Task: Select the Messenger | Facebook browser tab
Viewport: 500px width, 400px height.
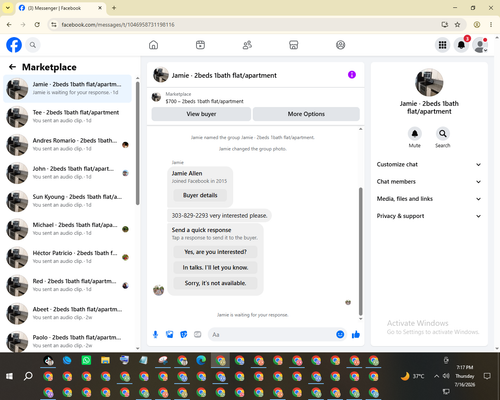Action: coord(61,8)
